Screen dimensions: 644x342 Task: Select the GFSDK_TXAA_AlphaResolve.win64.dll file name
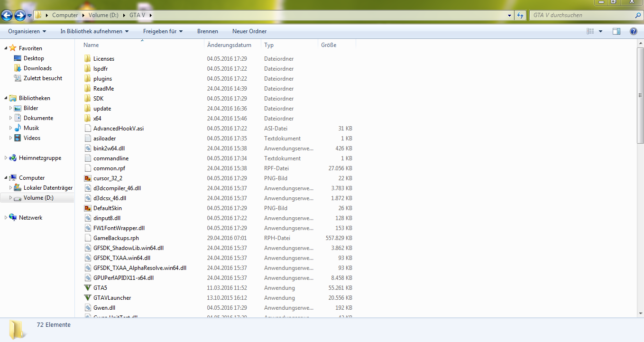pyautogui.click(x=140, y=268)
